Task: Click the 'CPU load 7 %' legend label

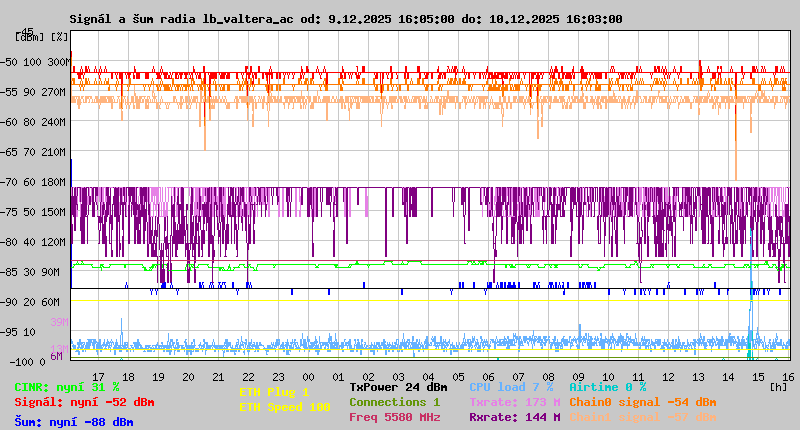Action: (511, 387)
